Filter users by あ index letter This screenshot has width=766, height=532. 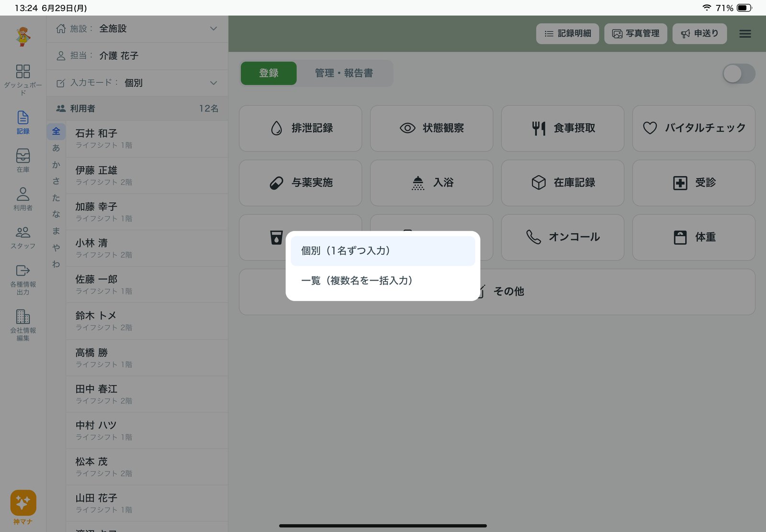(x=56, y=148)
